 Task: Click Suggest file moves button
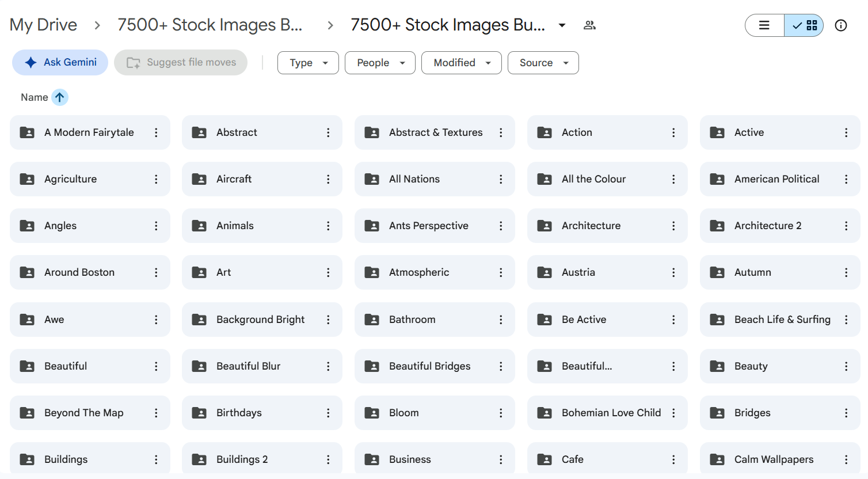(x=181, y=62)
